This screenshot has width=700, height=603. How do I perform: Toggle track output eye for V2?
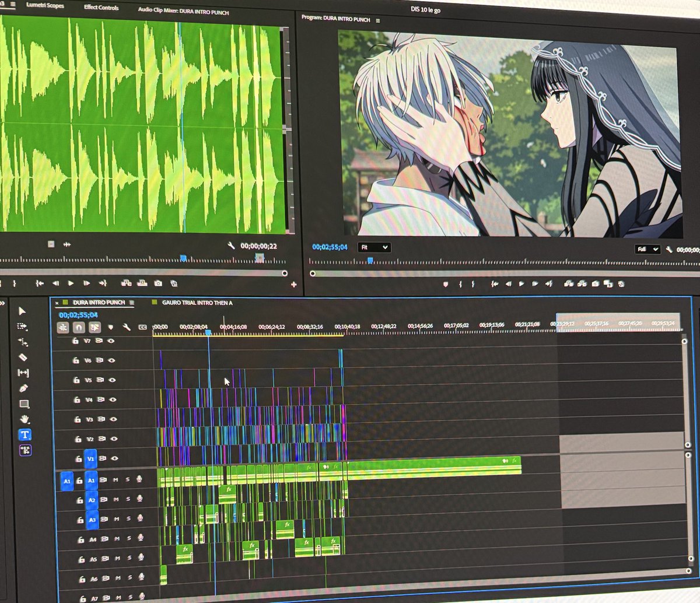click(114, 439)
